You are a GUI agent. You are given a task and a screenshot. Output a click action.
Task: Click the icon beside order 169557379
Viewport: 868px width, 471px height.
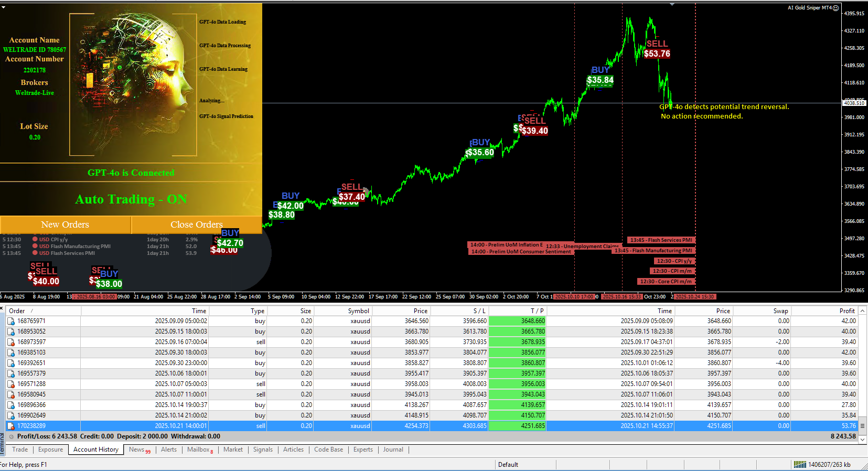pyautogui.click(x=11, y=373)
